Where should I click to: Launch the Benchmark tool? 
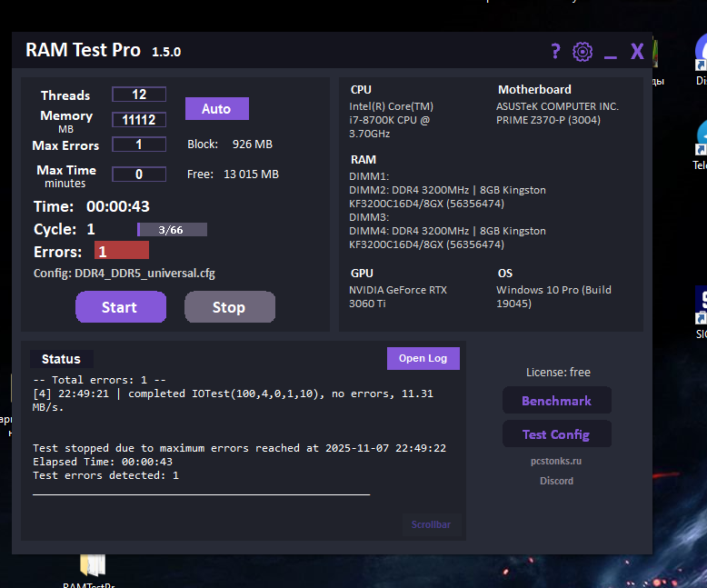[x=556, y=401]
